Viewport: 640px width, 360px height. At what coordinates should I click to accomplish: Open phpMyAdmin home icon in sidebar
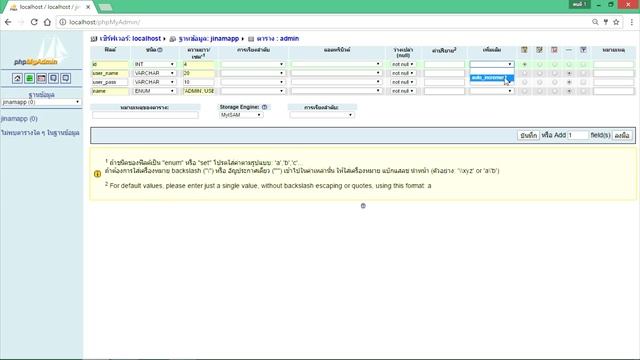click(x=17, y=78)
